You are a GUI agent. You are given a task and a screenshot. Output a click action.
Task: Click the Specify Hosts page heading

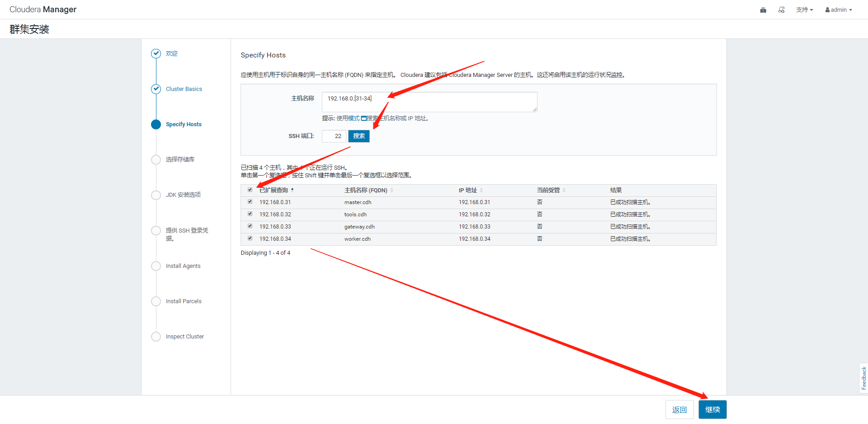(x=263, y=55)
